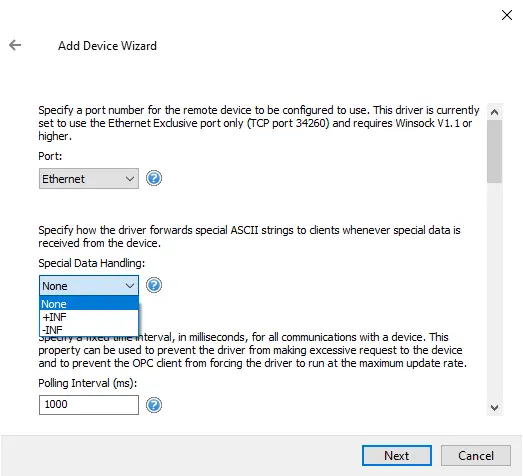Click the Next button

click(x=397, y=455)
